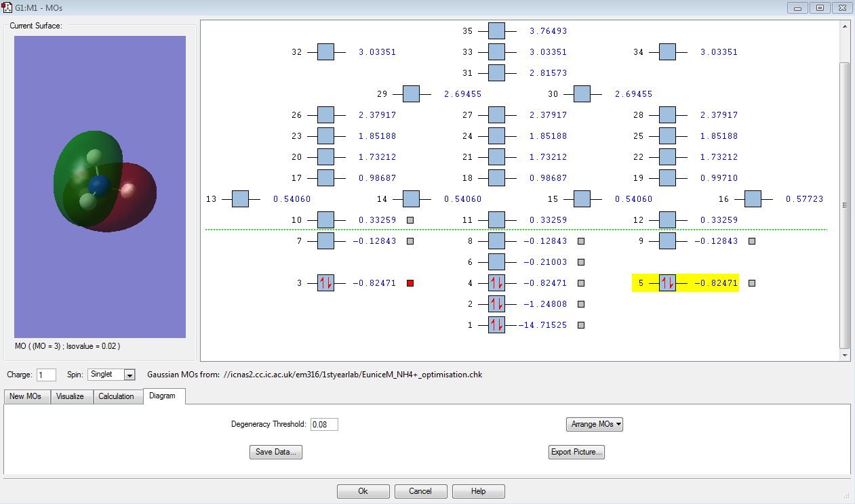This screenshot has height=504, width=855.
Task: Click the Save Data button
Action: 276,452
